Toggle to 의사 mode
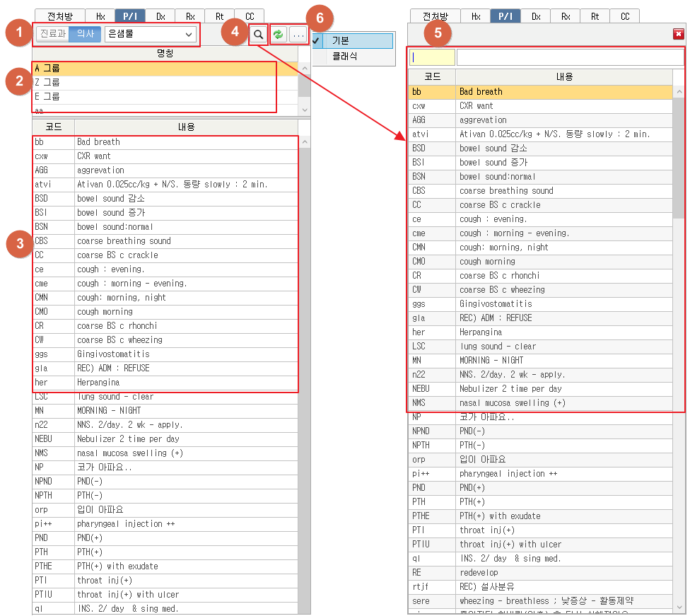The height and width of the screenshot is (616, 690). [85, 34]
